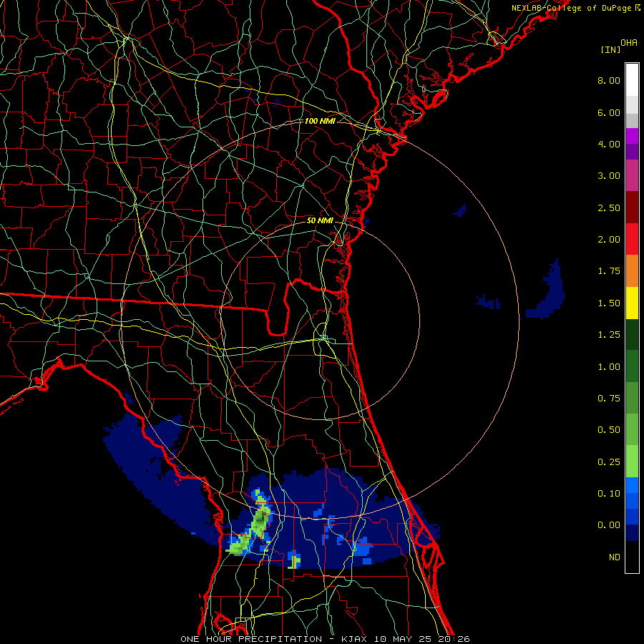Click the pink 3.00 legend swatch
The height and width of the screenshot is (644, 644).
[x=632, y=175]
